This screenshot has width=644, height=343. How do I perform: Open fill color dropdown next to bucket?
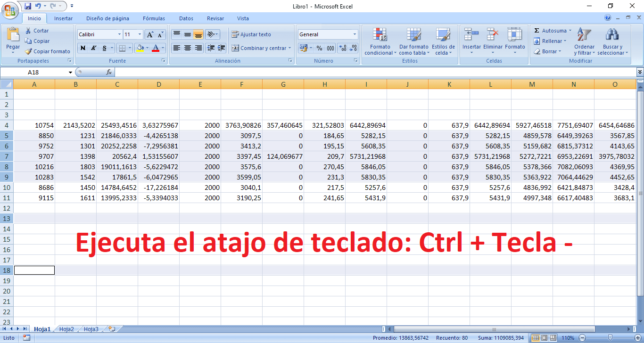147,48
